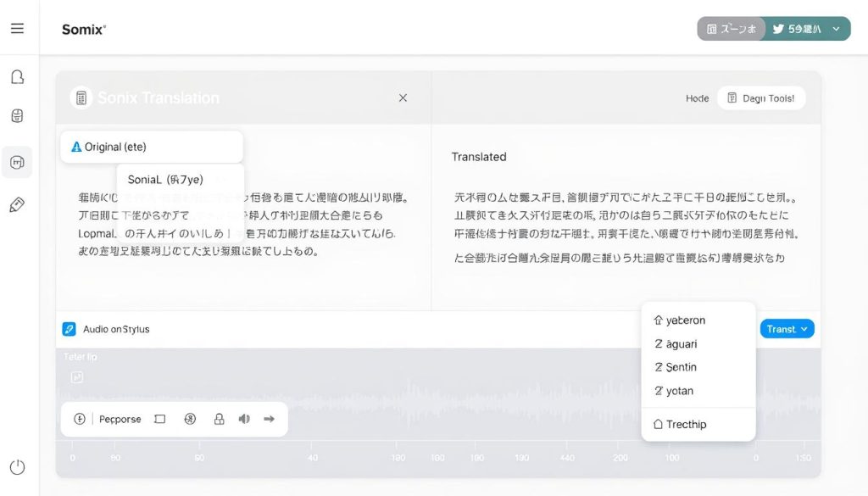Click the blue Audio onStylus icon
The image size is (868, 496).
point(70,329)
